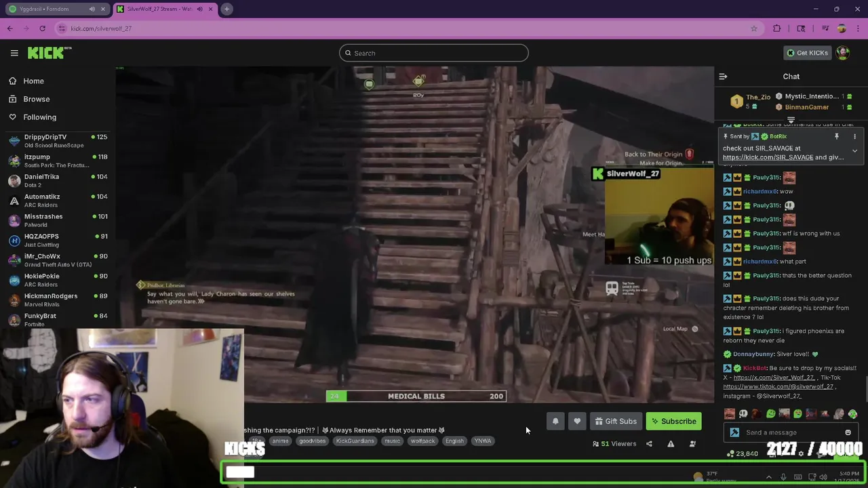The image size is (868, 488).
Task: Open FunkyBrat channel in sidebar
Action: coord(58,319)
